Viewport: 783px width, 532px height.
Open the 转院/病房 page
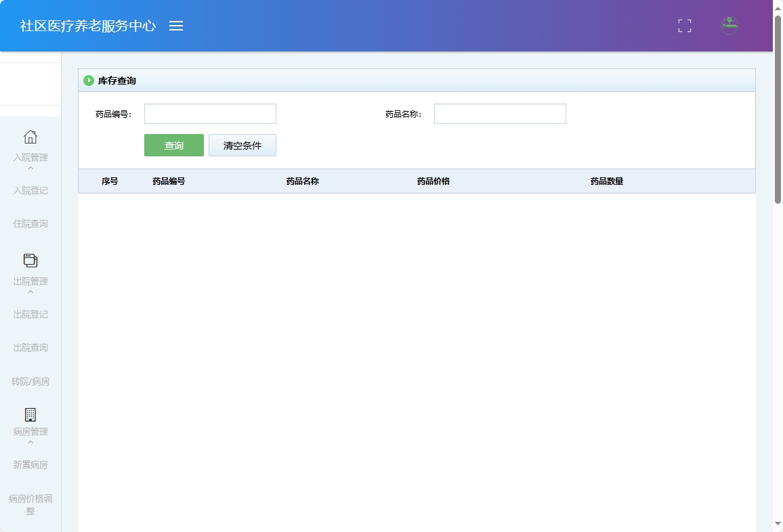[30, 381]
